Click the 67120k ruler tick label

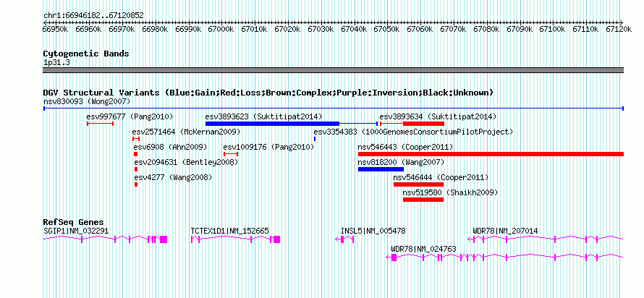click(619, 29)
